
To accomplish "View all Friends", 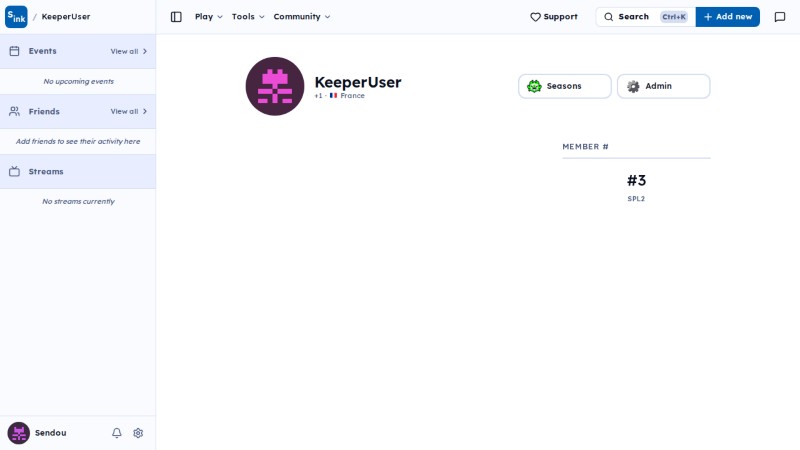I will pos(129,111).
